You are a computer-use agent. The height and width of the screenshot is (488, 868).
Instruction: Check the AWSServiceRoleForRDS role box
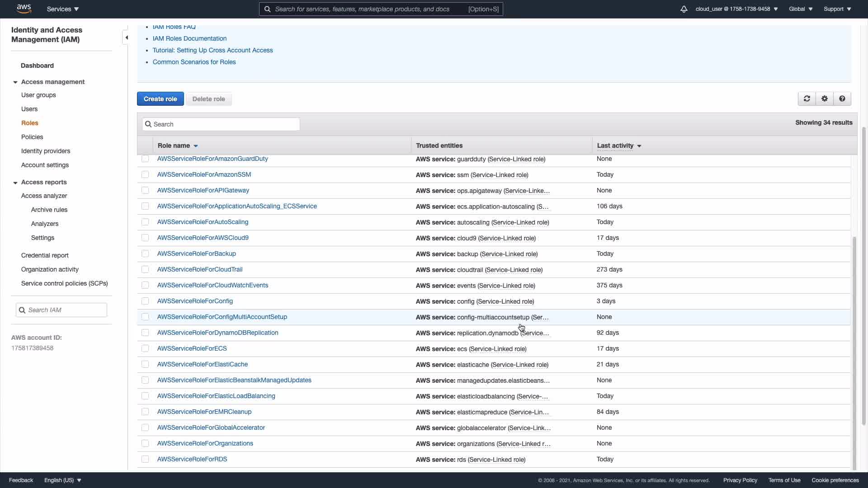[x=145, y=460]
